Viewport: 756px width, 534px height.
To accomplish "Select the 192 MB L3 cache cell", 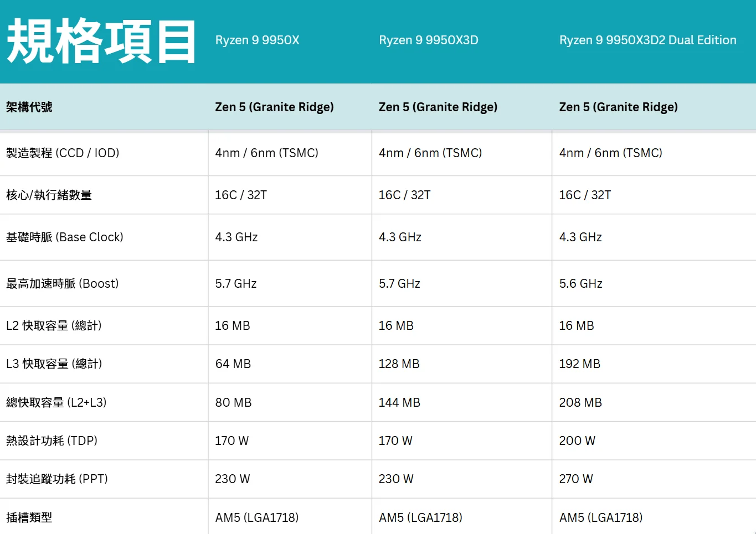I will (579, 364).
